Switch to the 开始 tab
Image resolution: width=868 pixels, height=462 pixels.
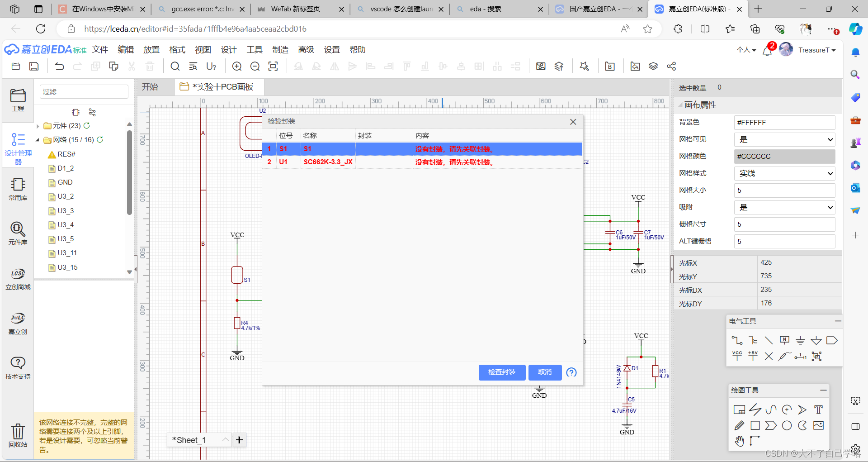point(151,86)
